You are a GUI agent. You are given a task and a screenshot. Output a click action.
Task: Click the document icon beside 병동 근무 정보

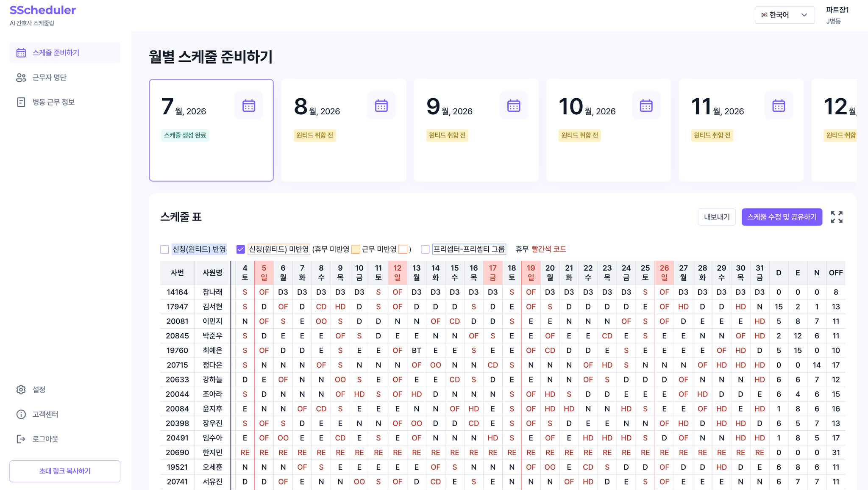(x=21, y=102)
